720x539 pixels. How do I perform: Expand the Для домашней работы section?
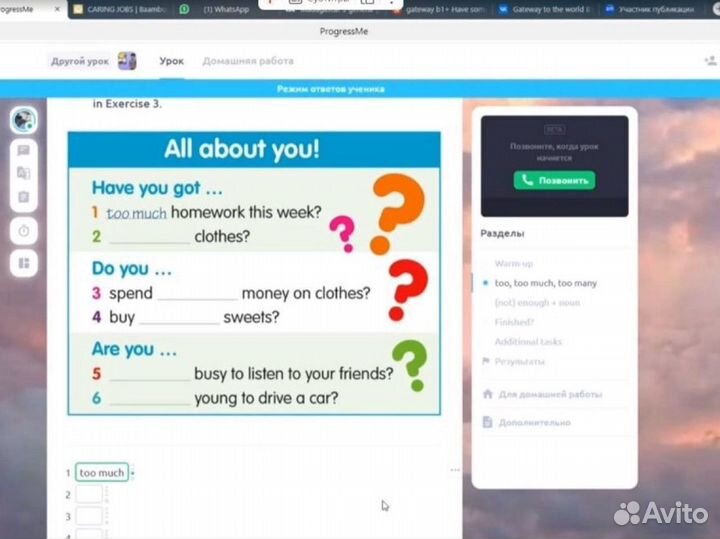[548, 395]
